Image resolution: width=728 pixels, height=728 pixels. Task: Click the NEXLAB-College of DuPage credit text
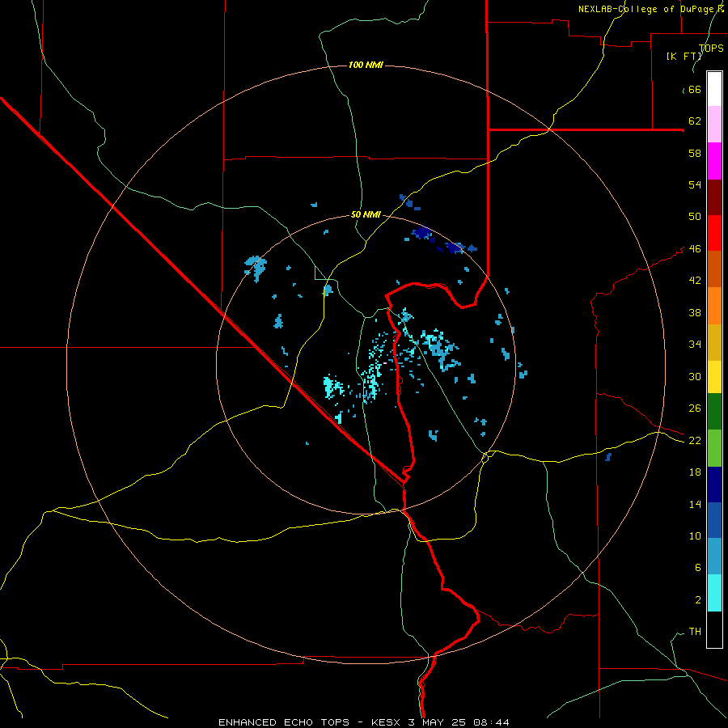(x=651, y=9)
